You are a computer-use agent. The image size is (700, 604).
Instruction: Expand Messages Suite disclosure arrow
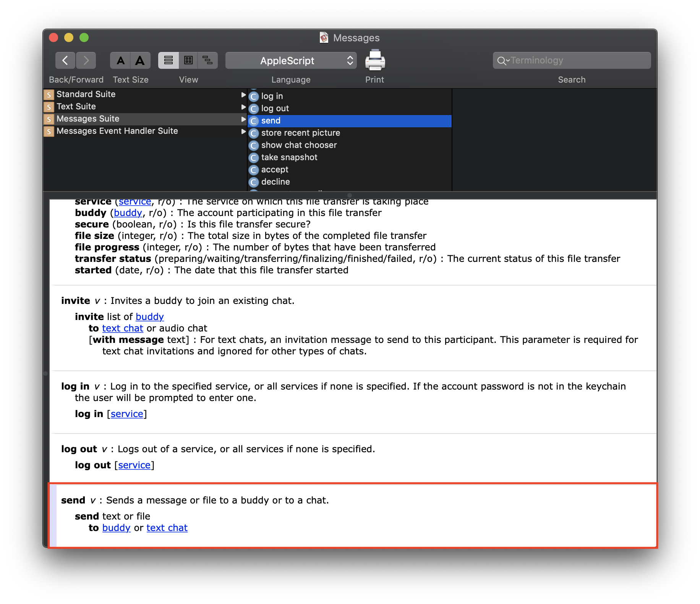click(243, 119)
